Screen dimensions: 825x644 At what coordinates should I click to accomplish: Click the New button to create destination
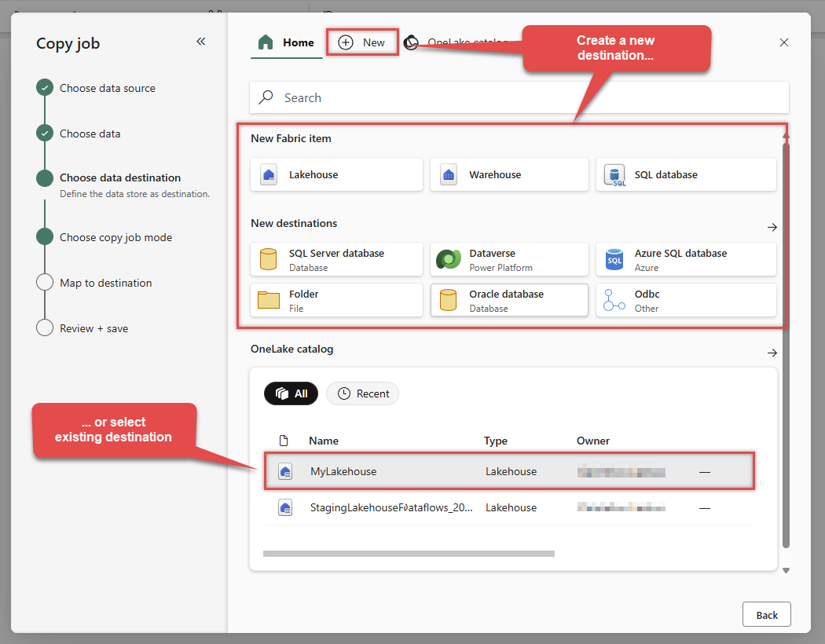click(x=362, y=42)
